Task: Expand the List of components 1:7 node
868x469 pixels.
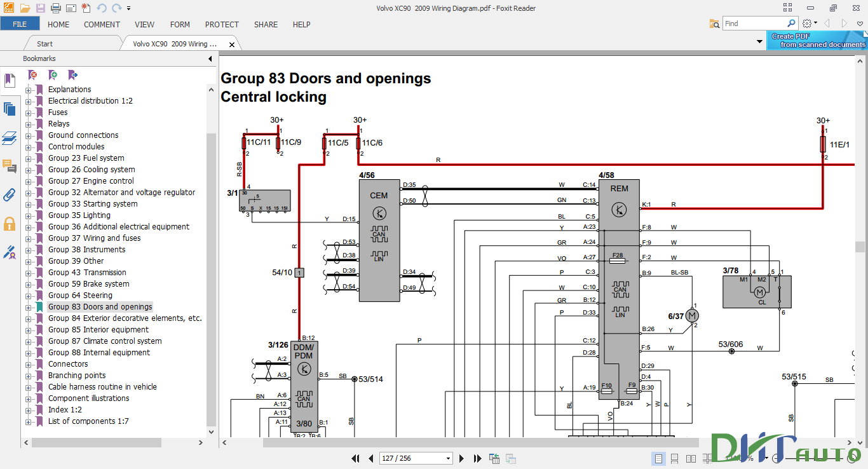Action: 29,421
